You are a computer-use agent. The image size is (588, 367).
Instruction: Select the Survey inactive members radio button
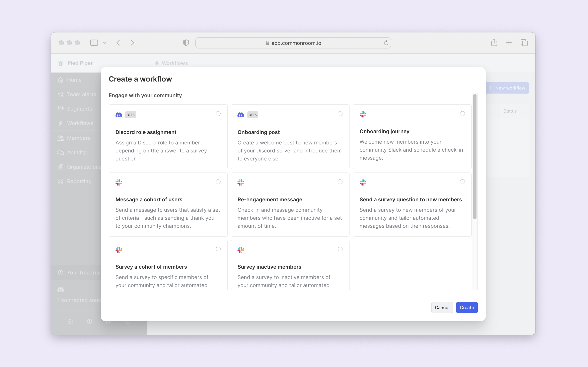(x=340, y=249)
